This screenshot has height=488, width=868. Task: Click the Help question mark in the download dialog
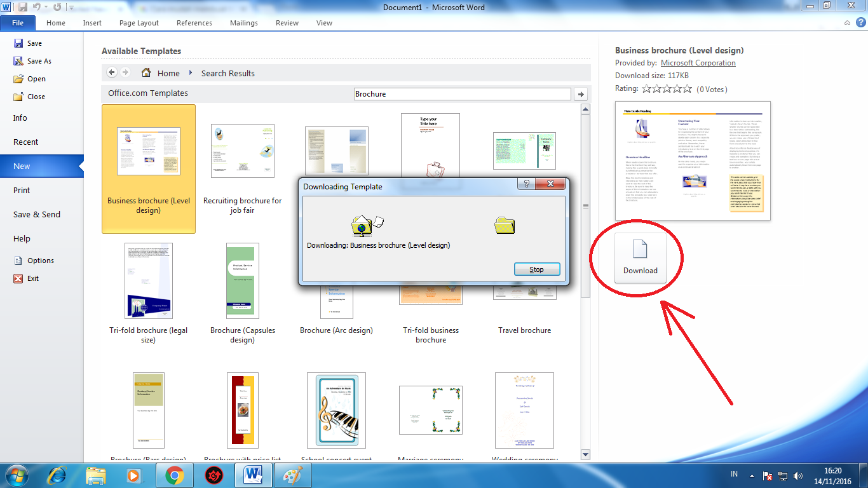pyautogui.click(x=526, y=184)
